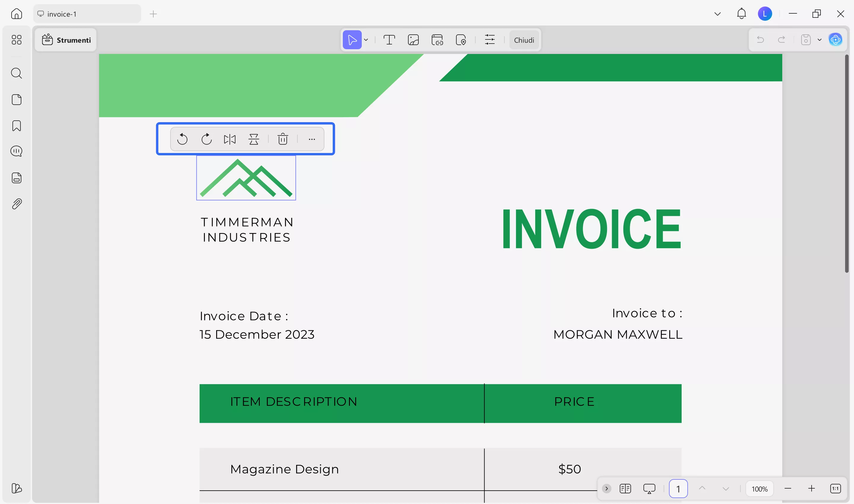854x504 pixels.
Task: Click the Chiudi button
Action: (524, 40)
